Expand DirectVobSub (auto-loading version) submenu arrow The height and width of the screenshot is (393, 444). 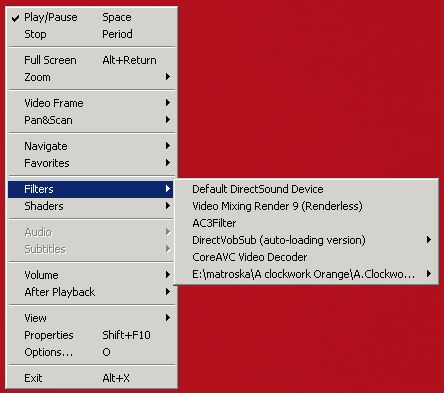[x=429, y=240]
